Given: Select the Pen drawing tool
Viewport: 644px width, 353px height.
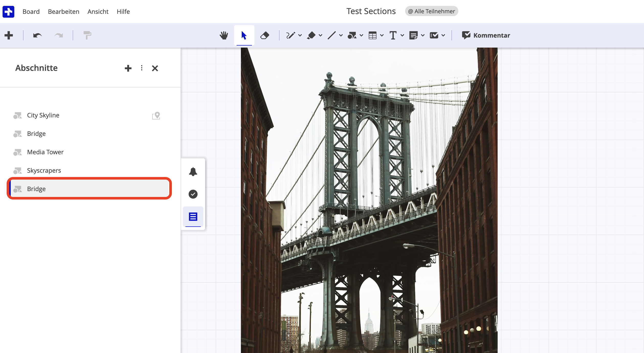Looking at the screenshot, I should click(x=291, y=35).
